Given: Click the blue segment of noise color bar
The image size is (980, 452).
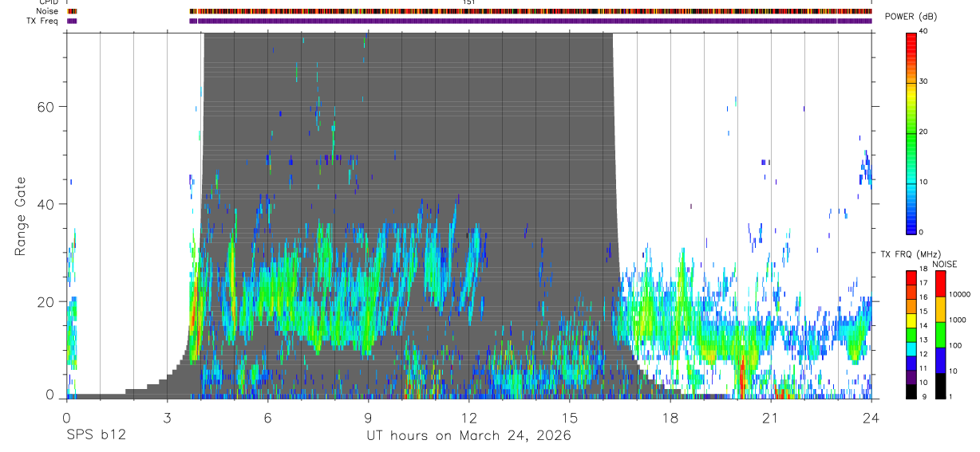Looking at the screenshot, I should tap(940, 360).
